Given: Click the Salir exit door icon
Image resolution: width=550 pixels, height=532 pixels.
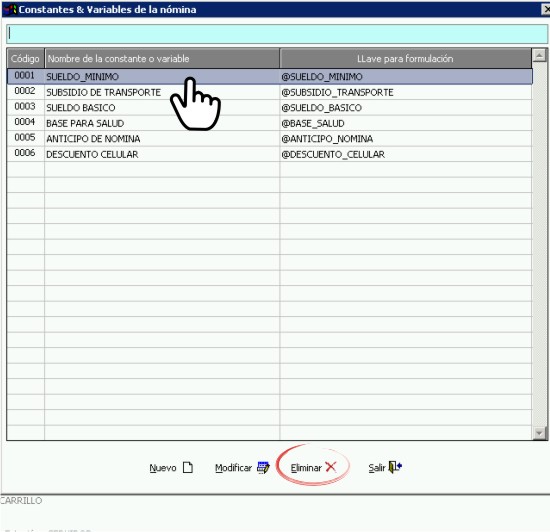Looking at the screenshot, I should click(395, 467).
